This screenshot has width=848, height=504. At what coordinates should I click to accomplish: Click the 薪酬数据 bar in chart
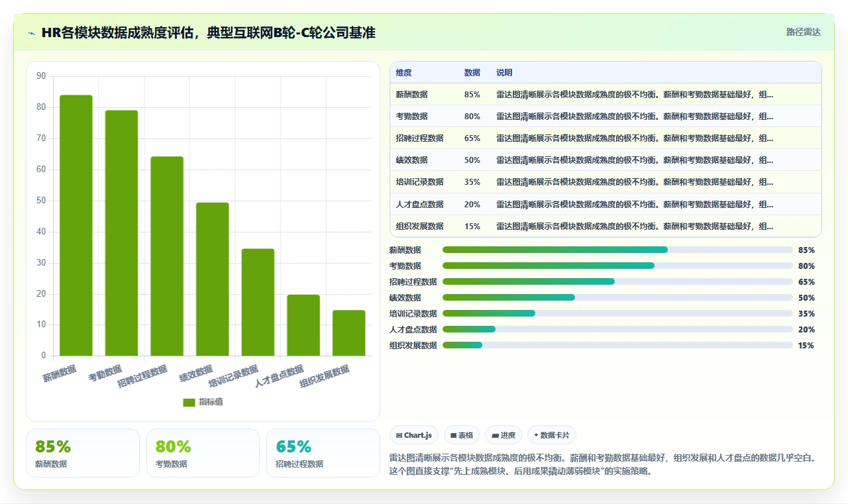[76, 225]
